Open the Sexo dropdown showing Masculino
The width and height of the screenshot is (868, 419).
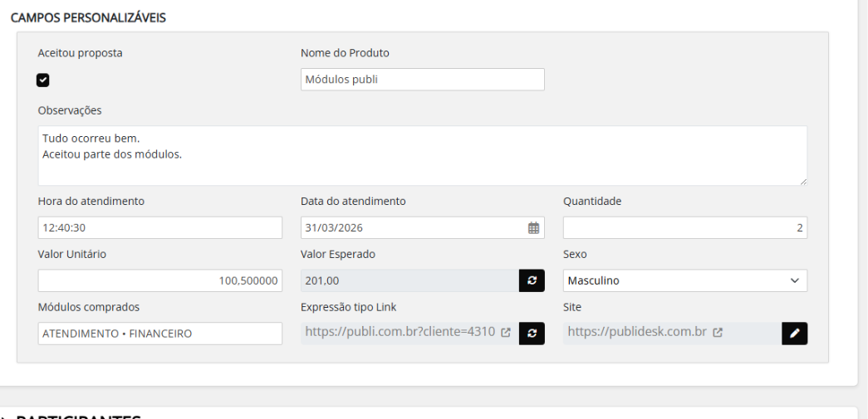click(x=684, y=280)
